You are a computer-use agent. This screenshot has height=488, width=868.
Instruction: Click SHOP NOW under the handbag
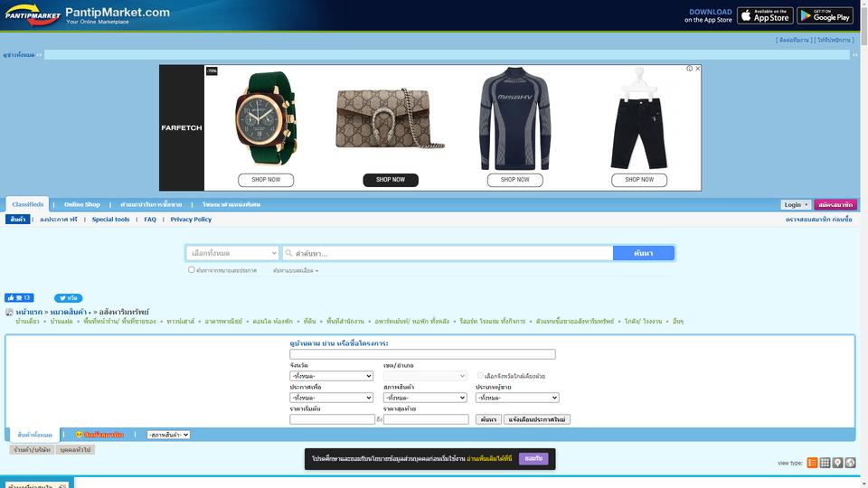tap(391, 180)
